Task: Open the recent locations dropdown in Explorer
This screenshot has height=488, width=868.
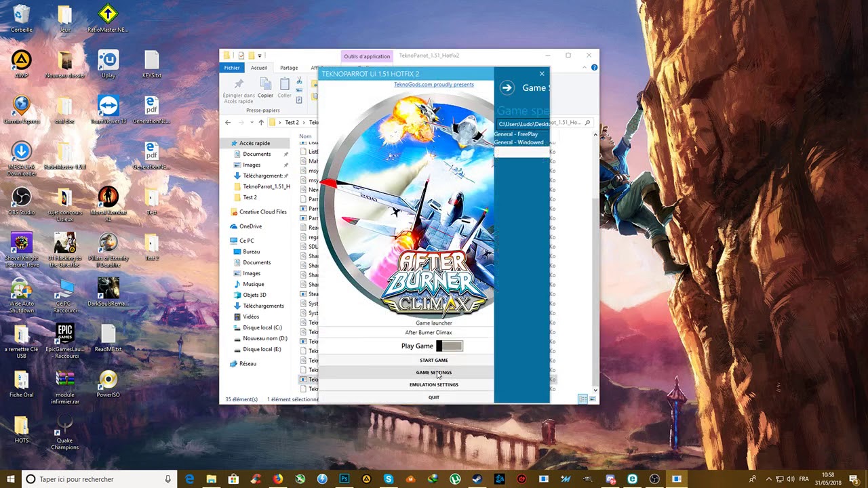Action: [251, 123]
